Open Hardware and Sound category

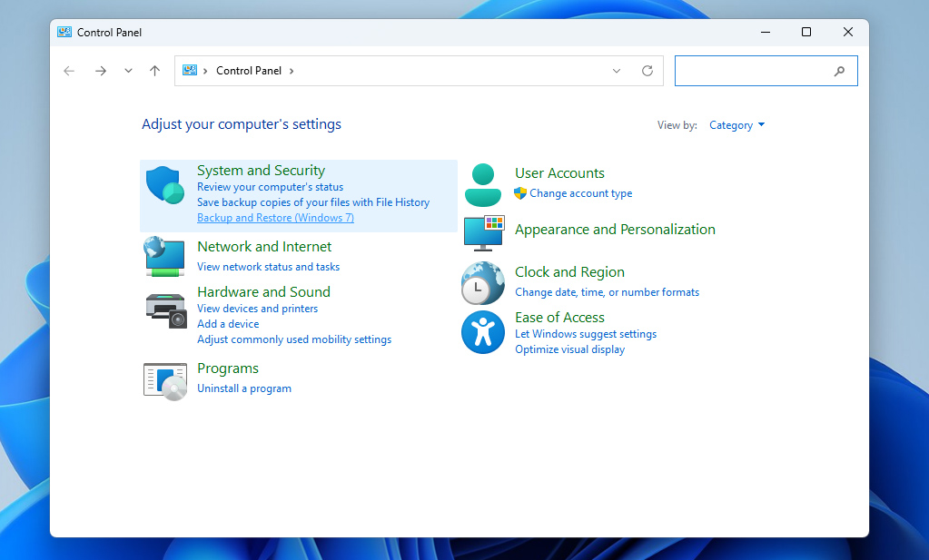[x=263, y=292]
